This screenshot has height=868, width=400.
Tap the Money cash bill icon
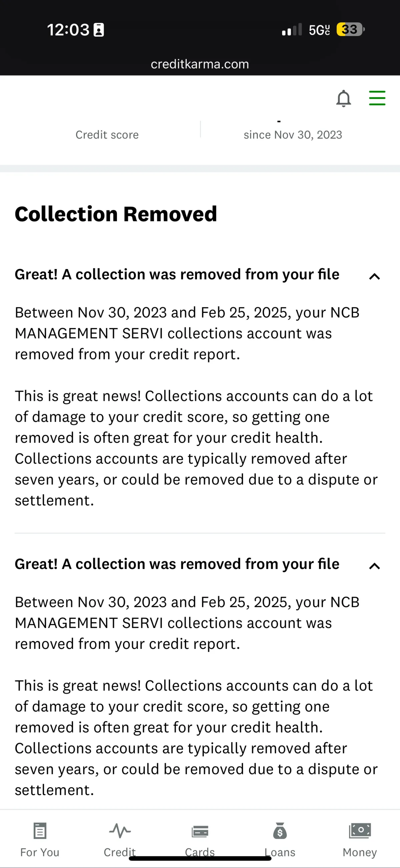click(360, 831)
